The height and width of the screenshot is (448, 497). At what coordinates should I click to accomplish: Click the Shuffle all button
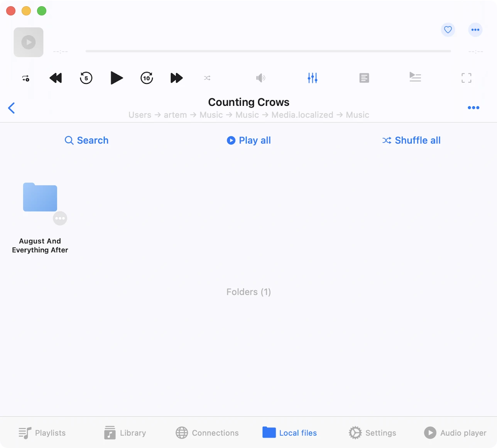[411, 140]
